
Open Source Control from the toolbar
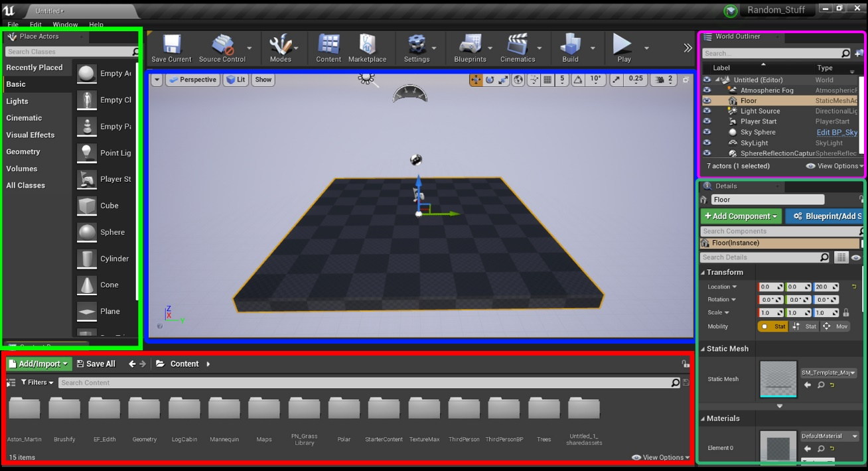click(x=222, y=45)
